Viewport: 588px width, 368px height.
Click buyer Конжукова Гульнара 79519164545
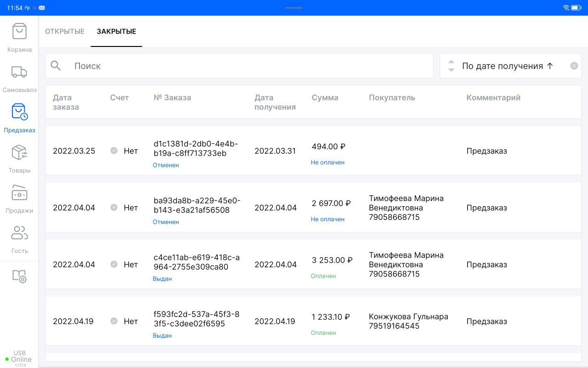pos(408,321)
